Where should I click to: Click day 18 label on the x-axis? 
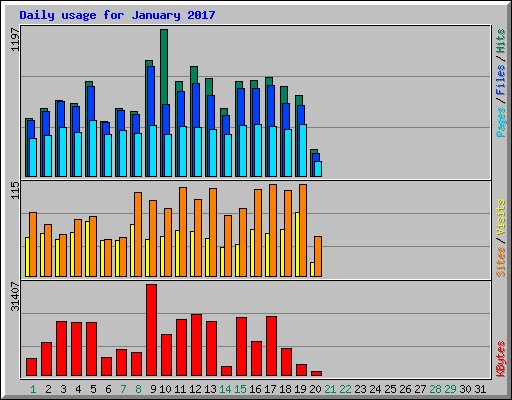click(285, 389)
